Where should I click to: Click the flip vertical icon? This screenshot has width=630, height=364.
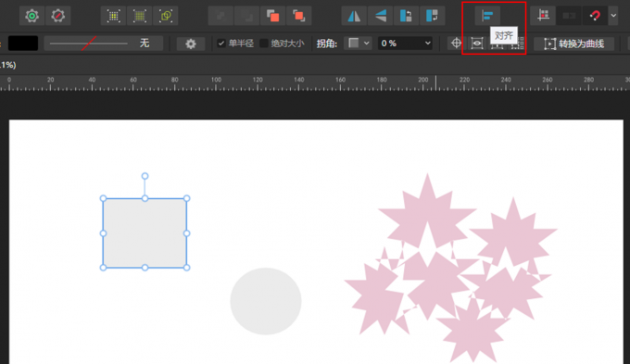(380, 16)
